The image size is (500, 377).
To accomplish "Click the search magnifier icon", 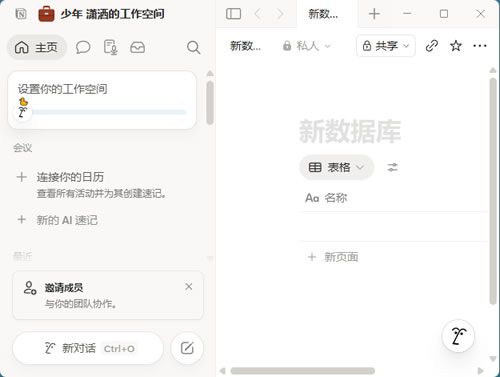I will pos(193,47).
